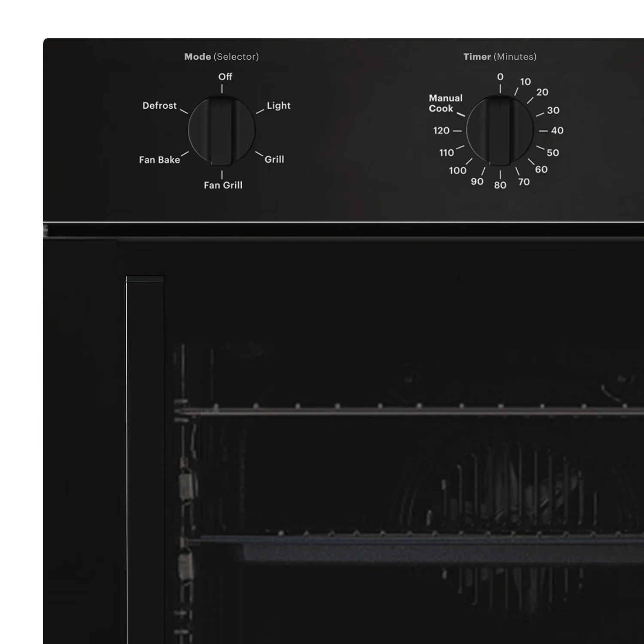Click the Timer knob
The width and height of the screenshot is (644, 644).
click(x=500, y=131)
